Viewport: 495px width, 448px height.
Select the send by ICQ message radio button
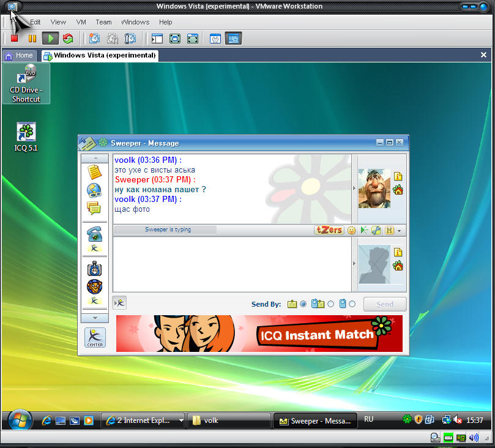click(303, 304)
